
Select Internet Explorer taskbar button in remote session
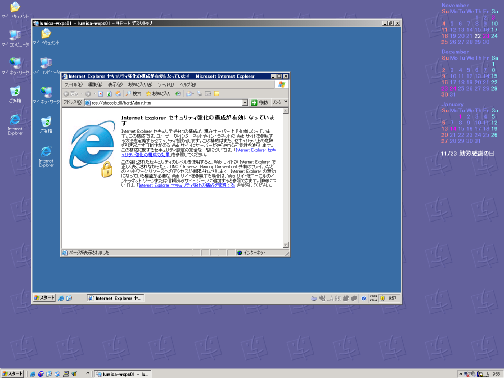pyautogui.click(x=115, y=298)
